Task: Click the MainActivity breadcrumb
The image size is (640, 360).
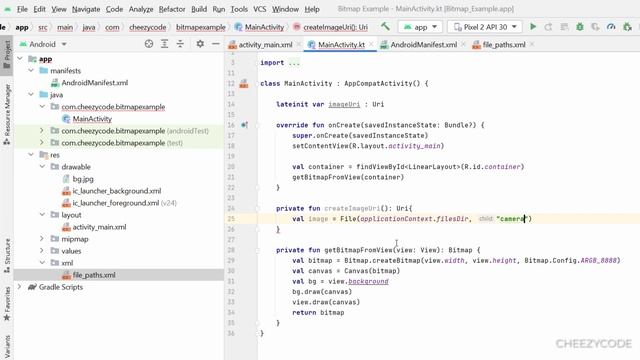Action: click(x=260, y=27)
